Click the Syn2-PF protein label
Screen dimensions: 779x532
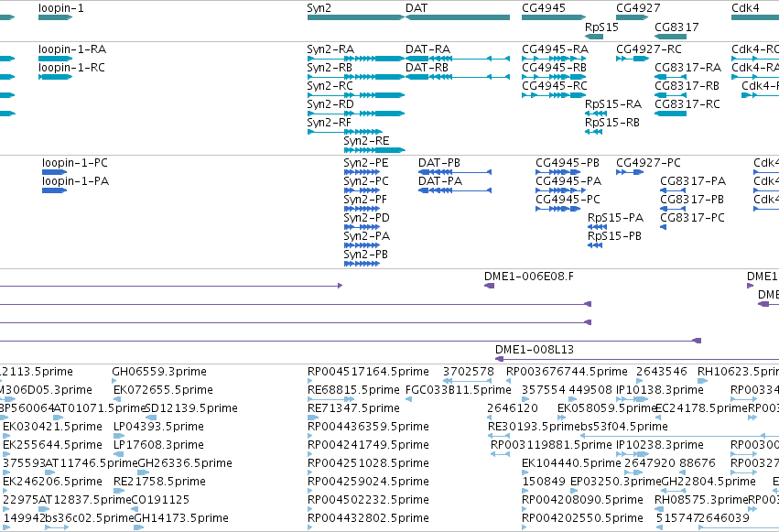(365, 200)
